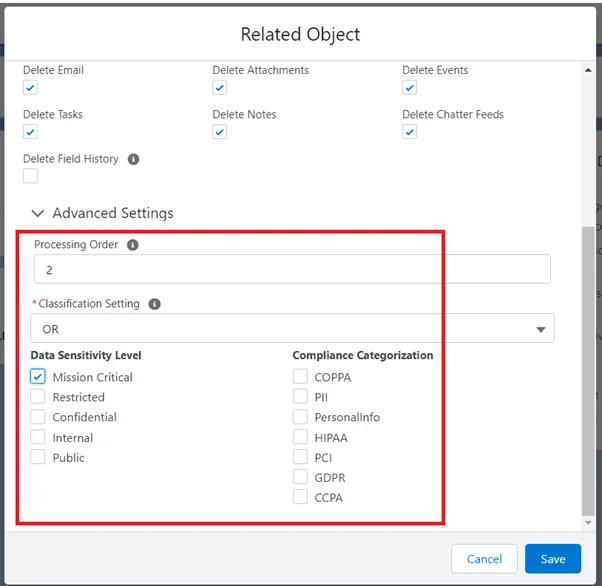This screenshot has width=602, height=586.
Task: Collapse the Advanced Settings section
Action: click(x=38, y=213)
